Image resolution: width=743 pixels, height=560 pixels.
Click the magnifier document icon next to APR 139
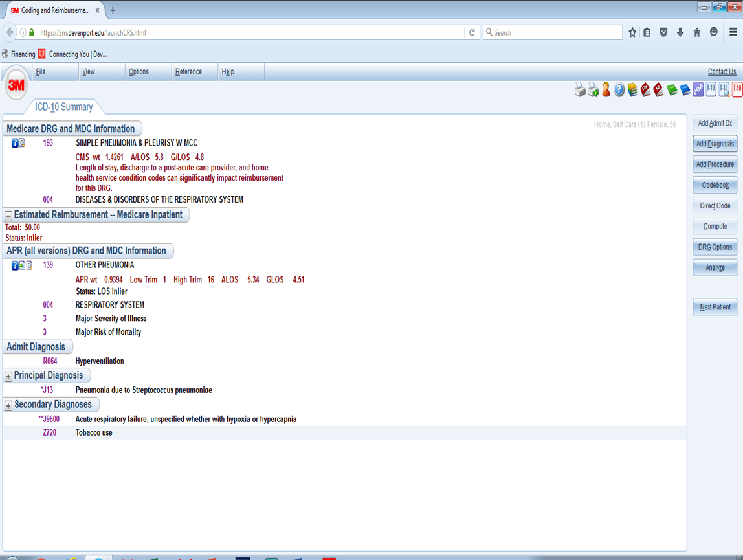pyautogui.click(x=29, y=265)
